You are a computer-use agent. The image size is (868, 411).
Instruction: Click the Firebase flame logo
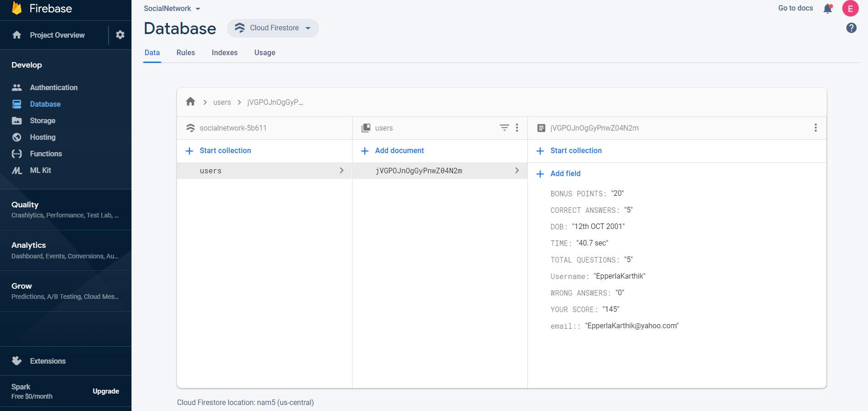[x=17, y=8]
